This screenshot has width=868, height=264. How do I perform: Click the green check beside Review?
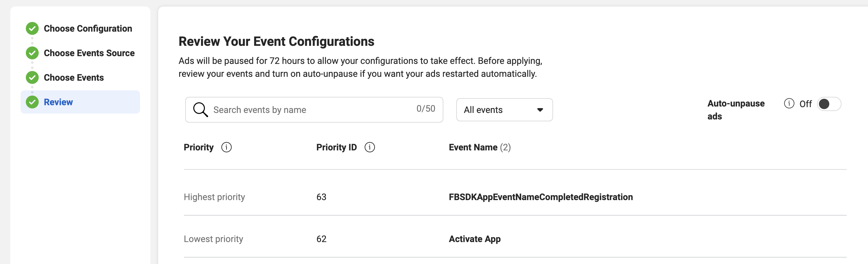tap(32, 102)
